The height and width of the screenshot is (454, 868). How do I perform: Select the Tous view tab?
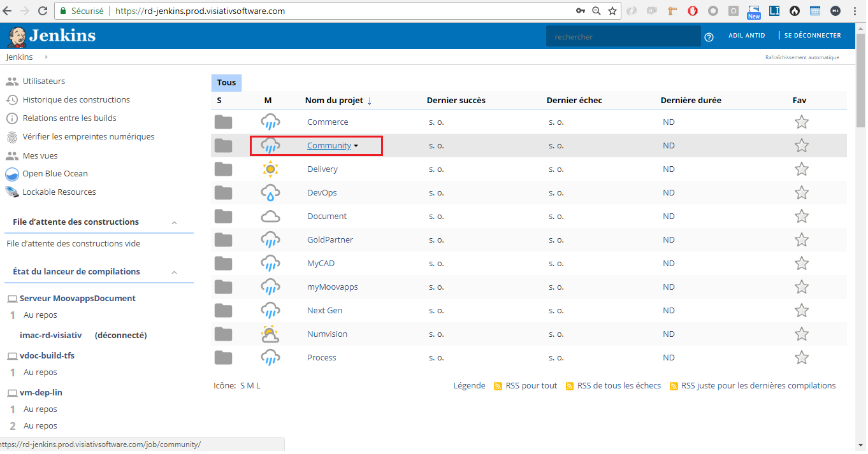226,83
